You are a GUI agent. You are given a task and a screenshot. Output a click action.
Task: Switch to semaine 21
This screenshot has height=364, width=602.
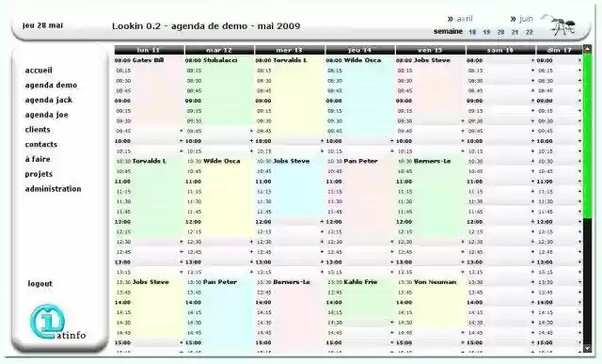pyautogui.click(x=515, y=32)
